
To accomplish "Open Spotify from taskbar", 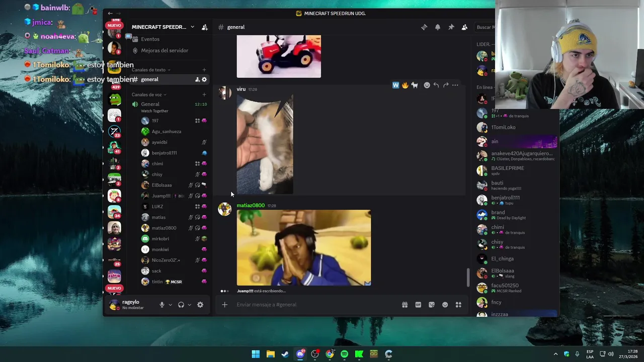I will [344, 354].
